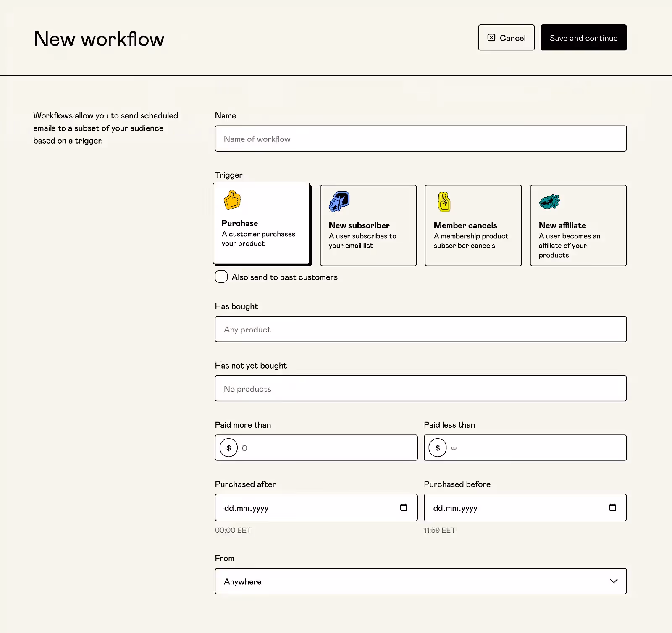The image size is (672, 633).
Task: Enable Also send to past customers
Action: 221,277
